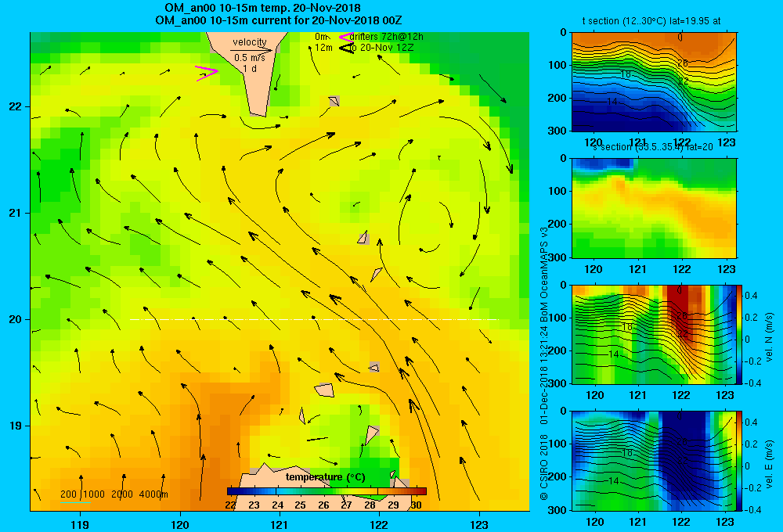The height and width of the screenshot is (532, 783).
Task: Click the vel. E color scale bar
Action: [740, 461]
